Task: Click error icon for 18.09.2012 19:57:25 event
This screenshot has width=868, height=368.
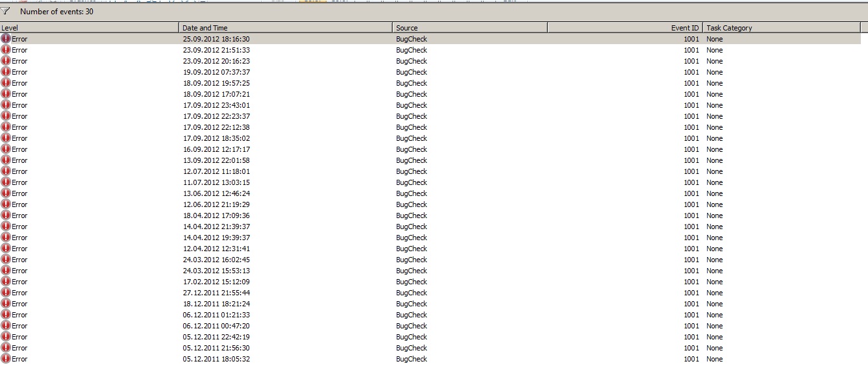Action: (x=6, y=83)
